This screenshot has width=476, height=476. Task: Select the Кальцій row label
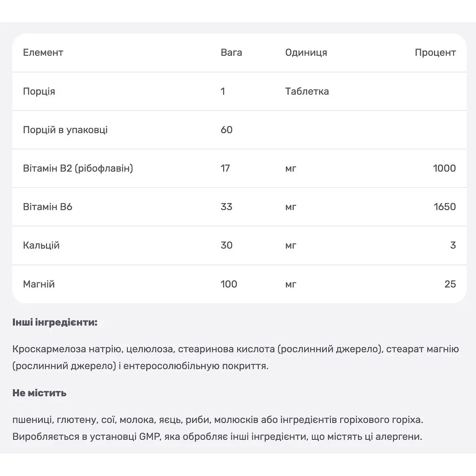(x=41, y=245)
